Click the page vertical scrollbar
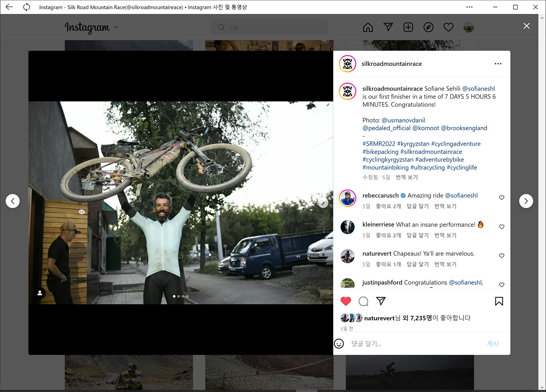546x392 pixels. [542, 202]
